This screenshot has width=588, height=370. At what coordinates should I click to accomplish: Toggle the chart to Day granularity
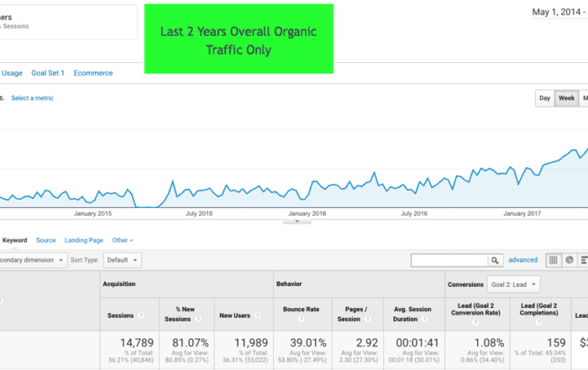pos(544,98)
